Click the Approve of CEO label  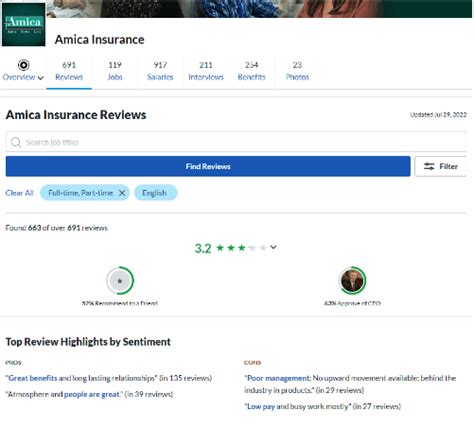[x=352, y=303]
